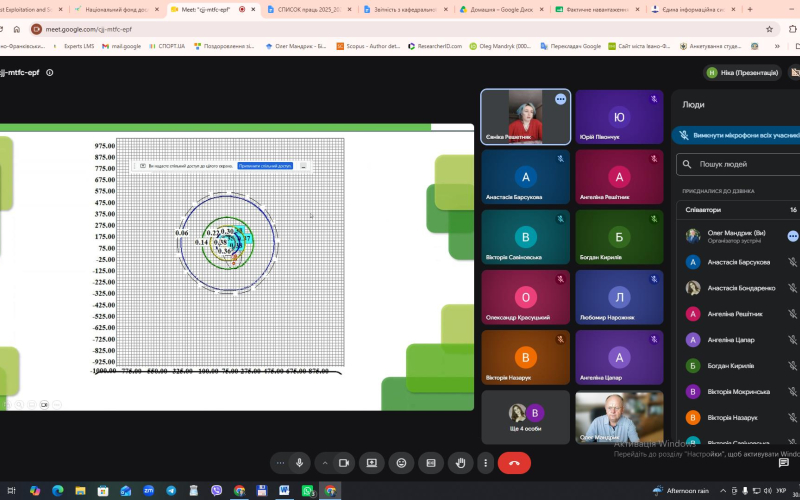Viewport: 800px width, 500px height.
Task: Open the ResearcherID.com bookmark
Action: click(x=435, y=46)
